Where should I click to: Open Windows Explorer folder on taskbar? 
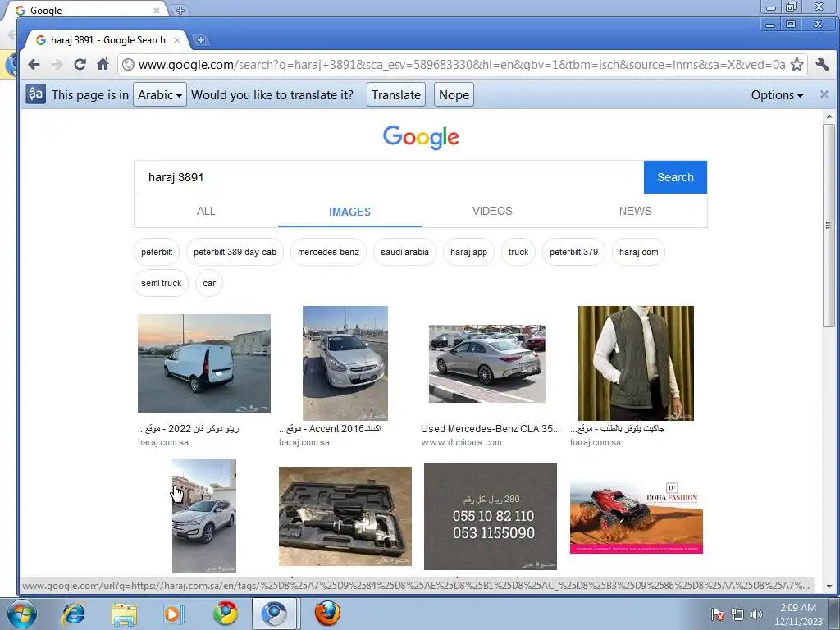(124, 614)
